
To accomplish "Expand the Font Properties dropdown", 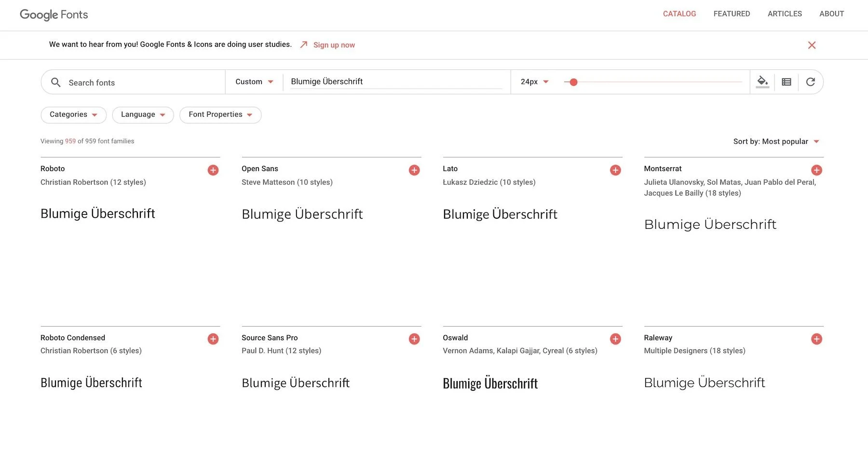I will click(220, 115).
